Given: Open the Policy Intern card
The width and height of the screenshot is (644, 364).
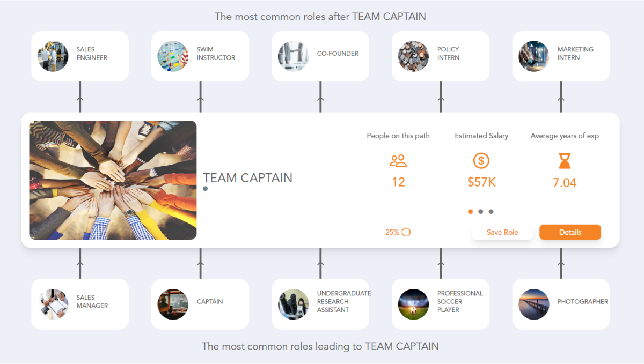Looking at the screenshot, I should tap(440, 56).
